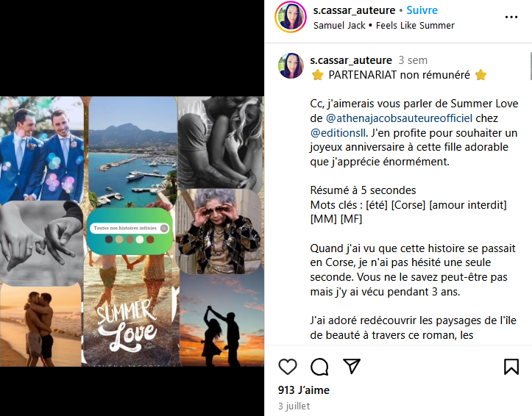Viewport: 532px width, 416px height.
Task: Open s.cassar_auteure username in caption
Action: point(351,60)
